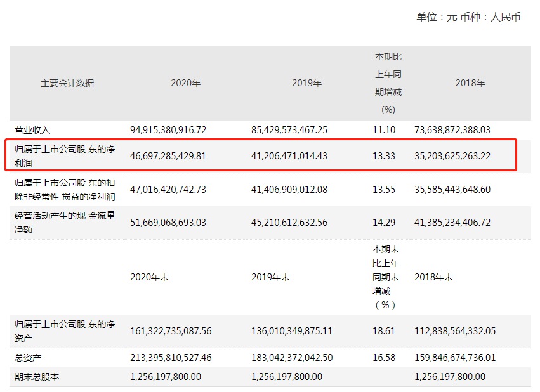The image size is (540, 392).
Task: Click the 2018年 column header
Action: pyautogui.click(x=471, y=83)
